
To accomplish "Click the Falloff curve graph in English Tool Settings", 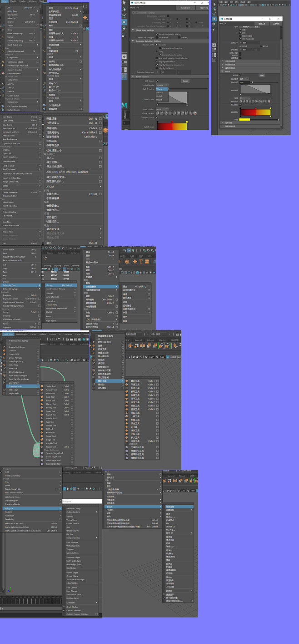I will click(177, 97).
